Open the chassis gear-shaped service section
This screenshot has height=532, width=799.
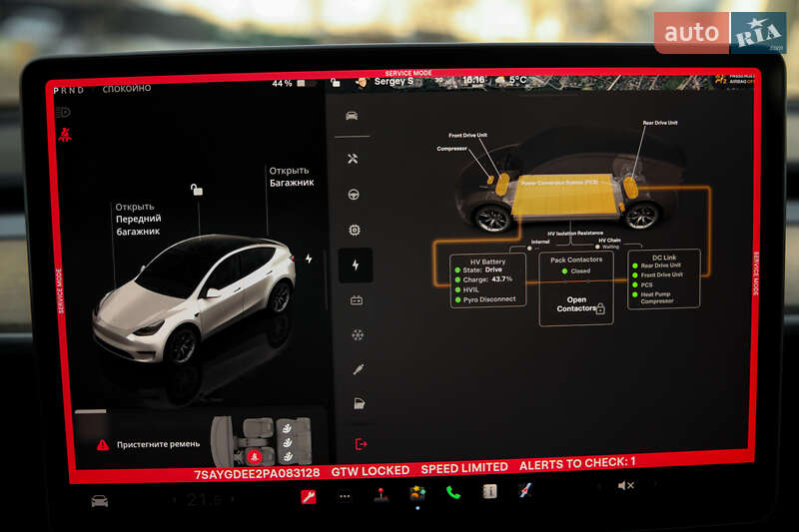tap(355, 231)
